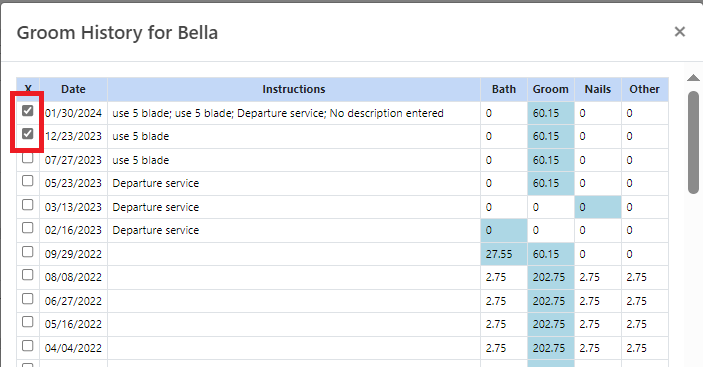Tick the checkbox for 05/23/2023
Viewport: 703px width, 367px height.
coord(28,181)
